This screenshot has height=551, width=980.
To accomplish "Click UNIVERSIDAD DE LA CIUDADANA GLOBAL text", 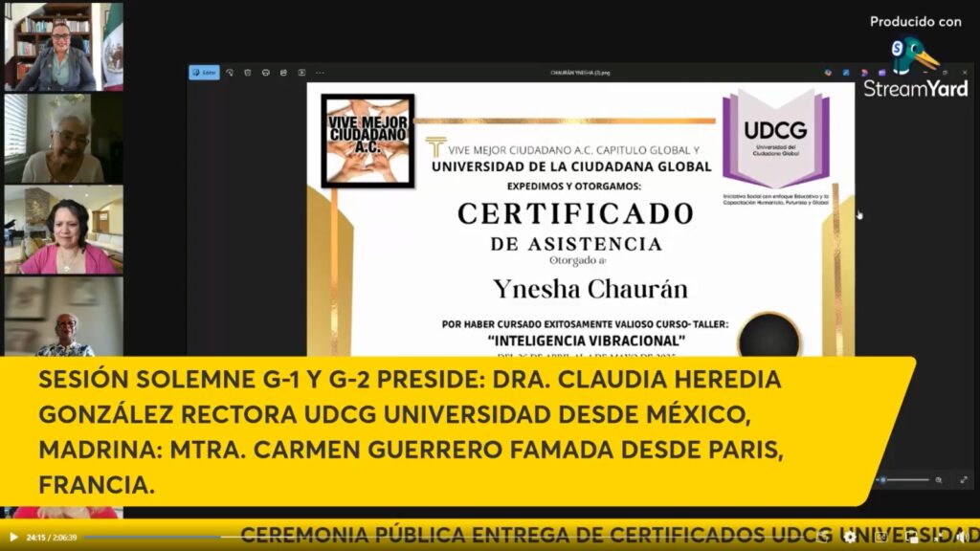I will [571, 166].
